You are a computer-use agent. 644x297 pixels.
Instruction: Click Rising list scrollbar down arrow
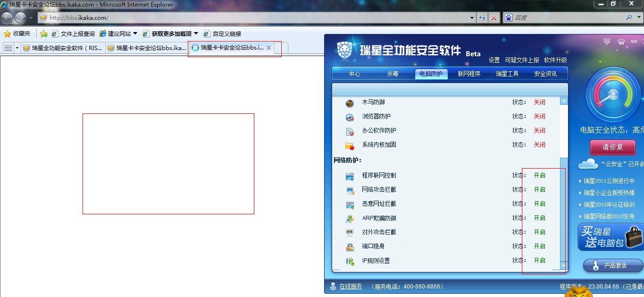coord(564,266)
